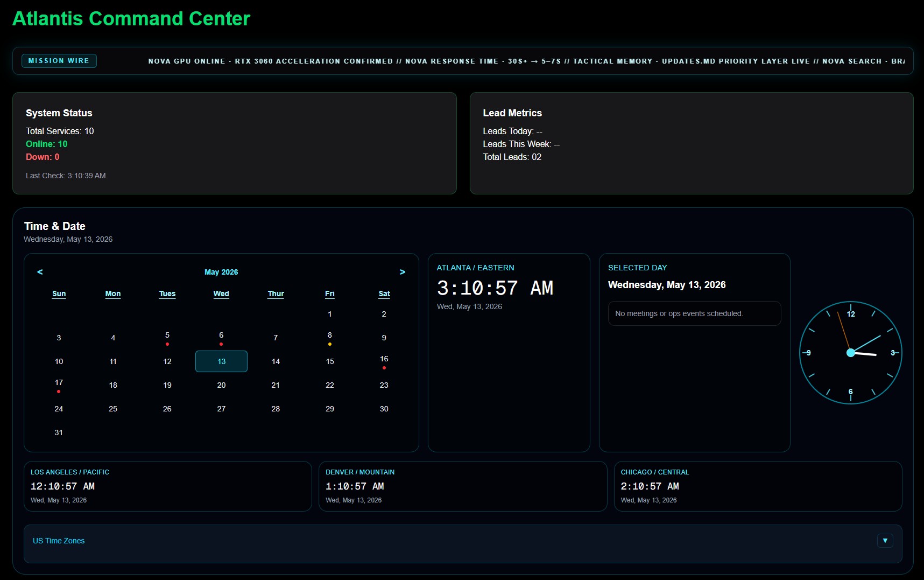Click 'No meetings or ops events scheduled' box

pos(694,313)
